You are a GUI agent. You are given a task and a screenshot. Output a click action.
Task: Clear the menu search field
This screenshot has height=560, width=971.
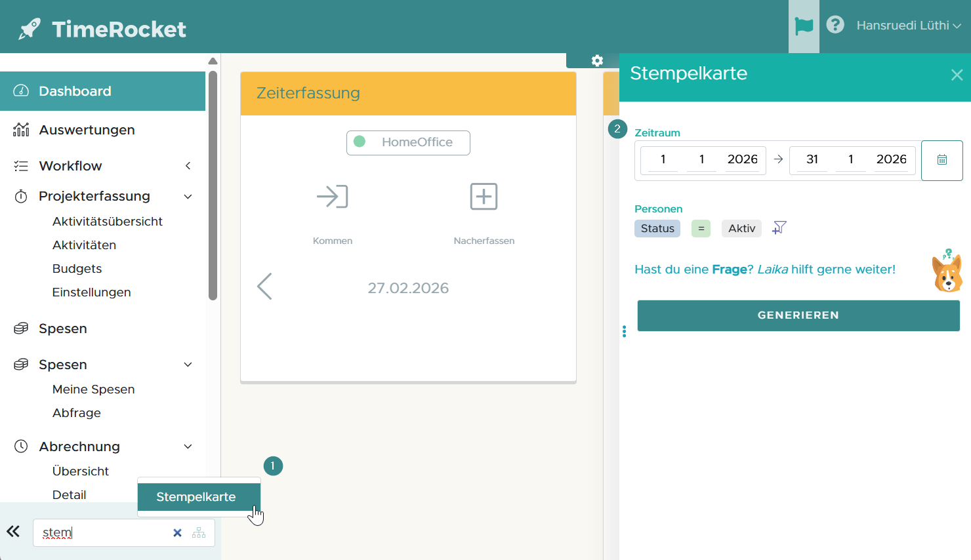click(177, 533)
